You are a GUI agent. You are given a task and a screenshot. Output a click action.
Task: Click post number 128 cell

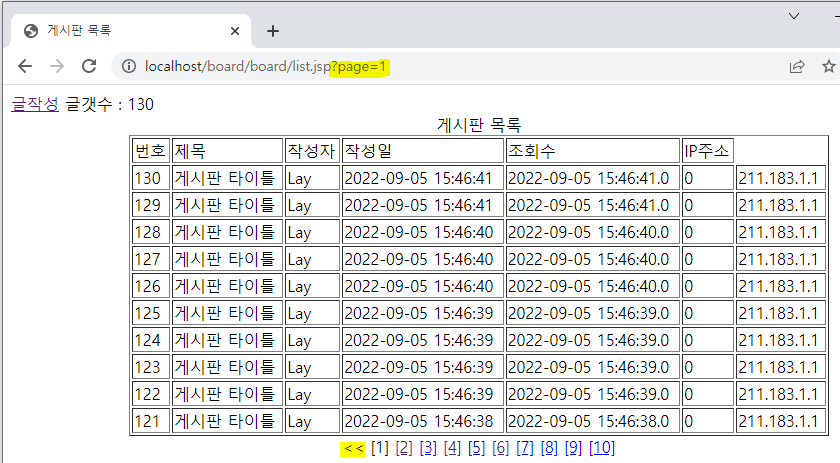(x=151, y=232)
